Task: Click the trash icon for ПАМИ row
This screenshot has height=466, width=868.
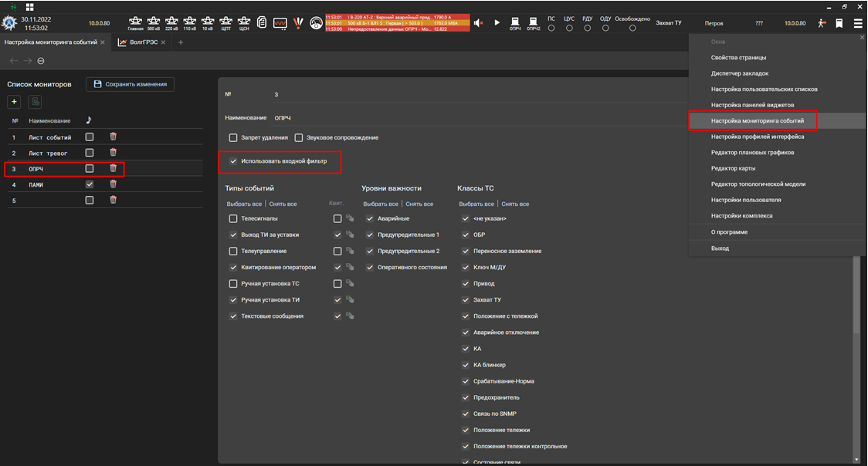Action: point(113,184)
